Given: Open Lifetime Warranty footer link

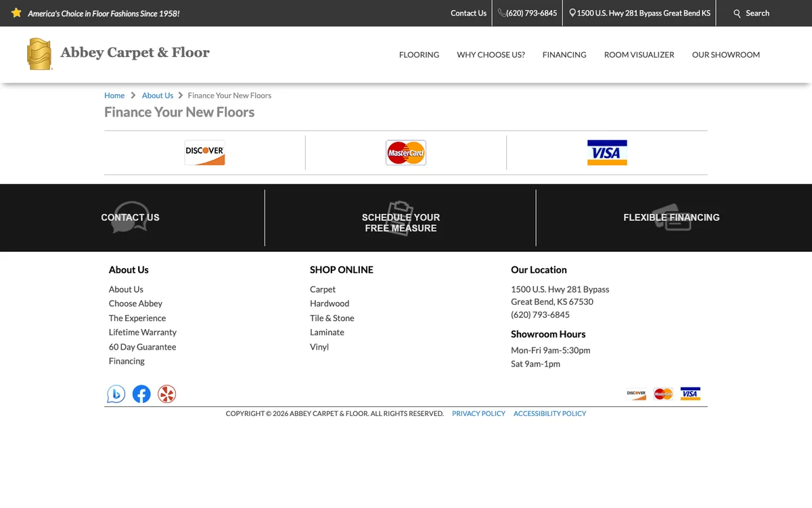Looking at the screenshot, I should tap(143, 333).
